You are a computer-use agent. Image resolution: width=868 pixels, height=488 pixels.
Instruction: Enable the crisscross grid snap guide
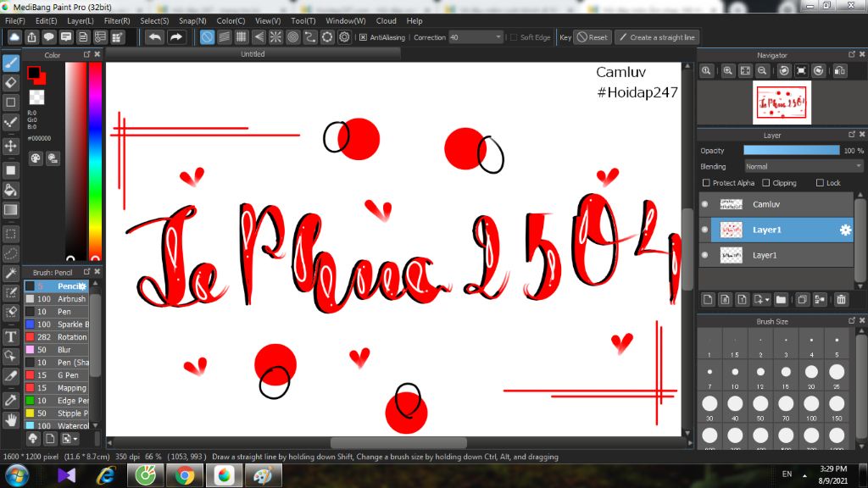pos(242,37)
